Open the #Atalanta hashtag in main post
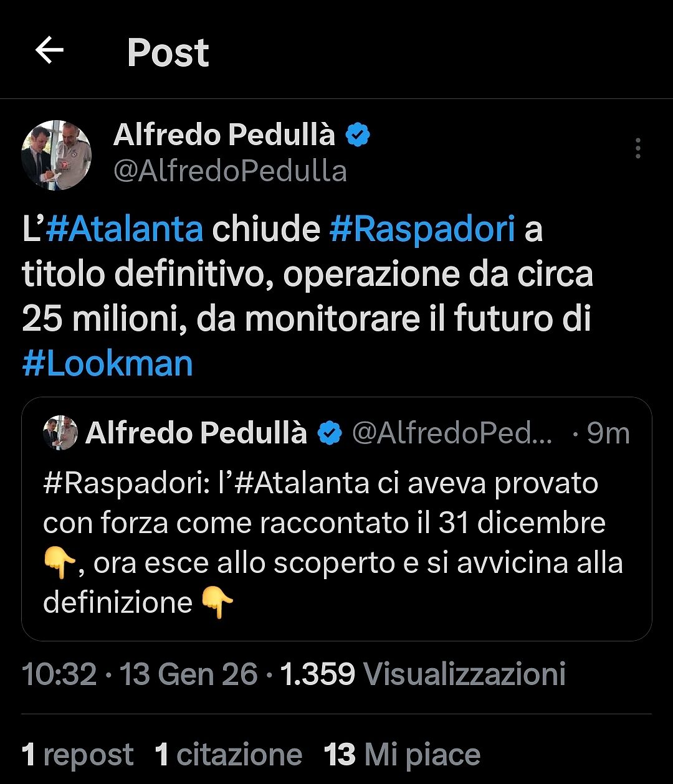Viewport: 673px width, 784px height. coord(125,229)
